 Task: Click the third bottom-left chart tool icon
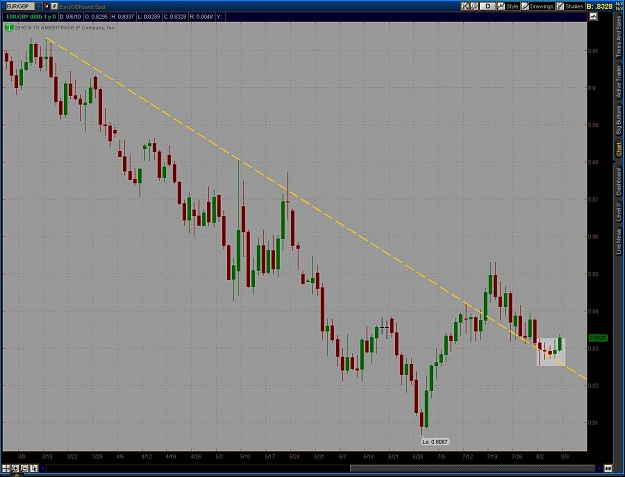[x=25, y=468]
